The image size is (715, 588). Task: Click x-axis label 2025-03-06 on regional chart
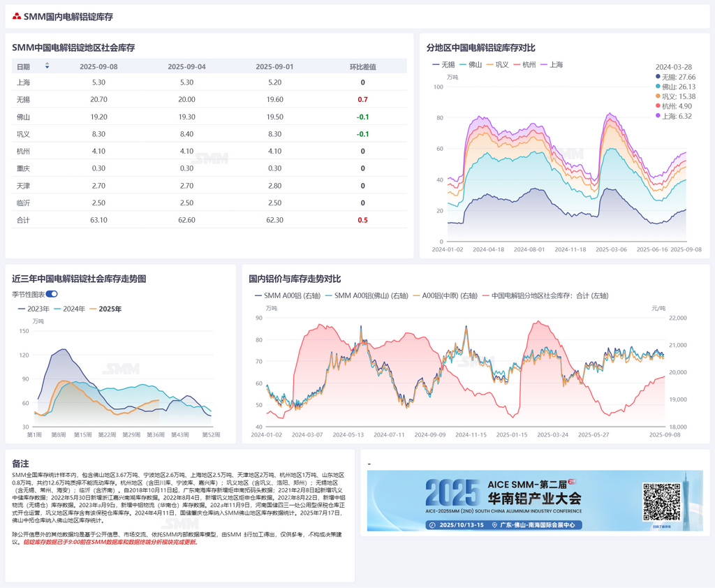(x=611, y=249)
